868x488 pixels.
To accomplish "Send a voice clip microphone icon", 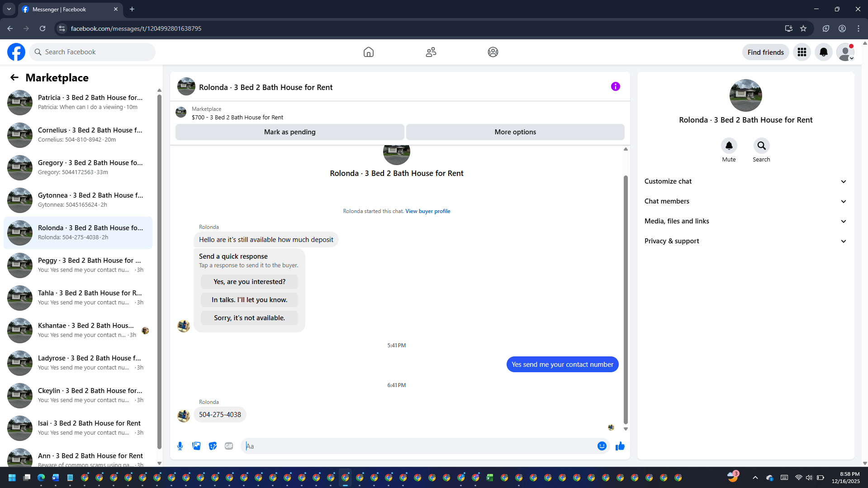I will [x=180, y=446].
